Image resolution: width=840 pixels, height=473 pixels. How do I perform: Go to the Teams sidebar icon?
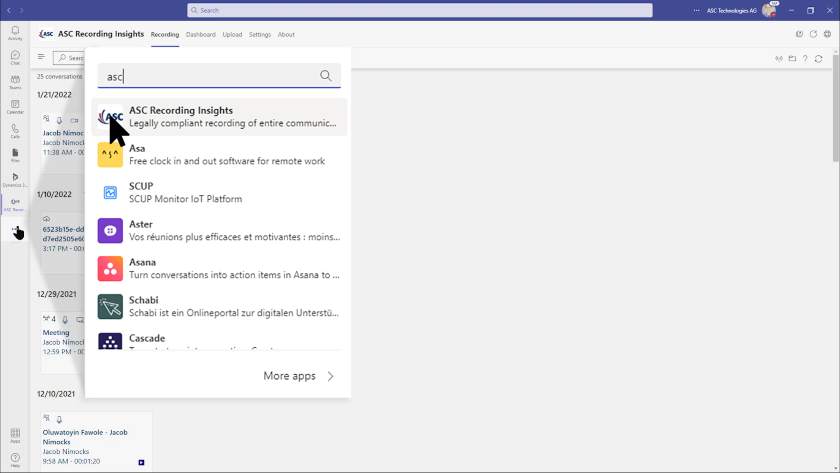point(15,82)
